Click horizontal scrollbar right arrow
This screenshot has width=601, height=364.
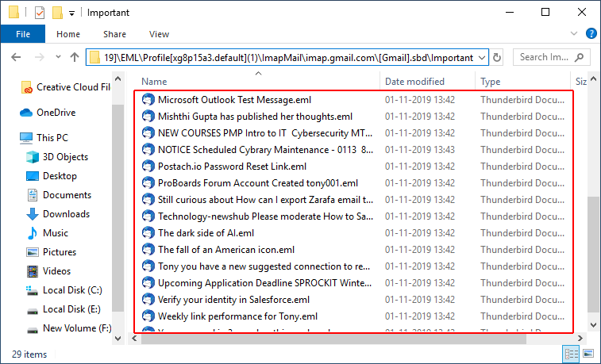580,339
